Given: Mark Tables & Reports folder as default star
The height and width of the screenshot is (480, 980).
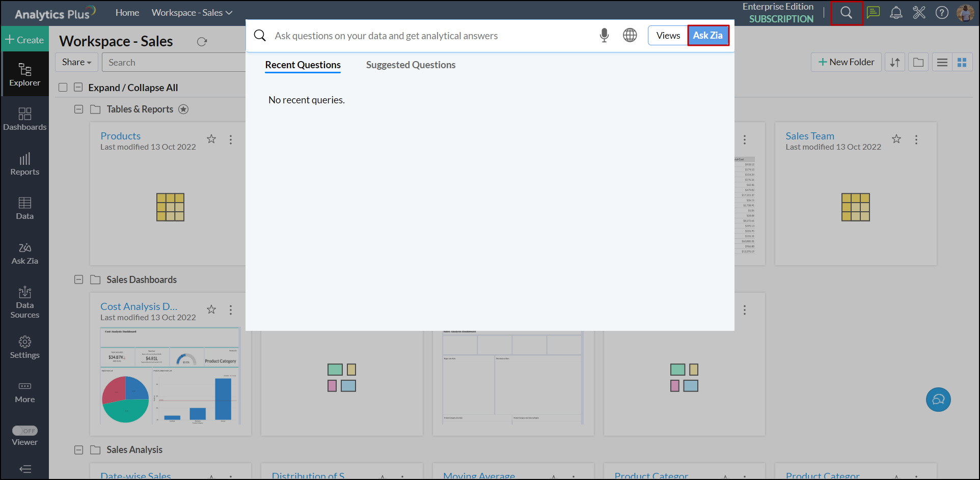Looking at the screenshot, I should click(183, 109).
